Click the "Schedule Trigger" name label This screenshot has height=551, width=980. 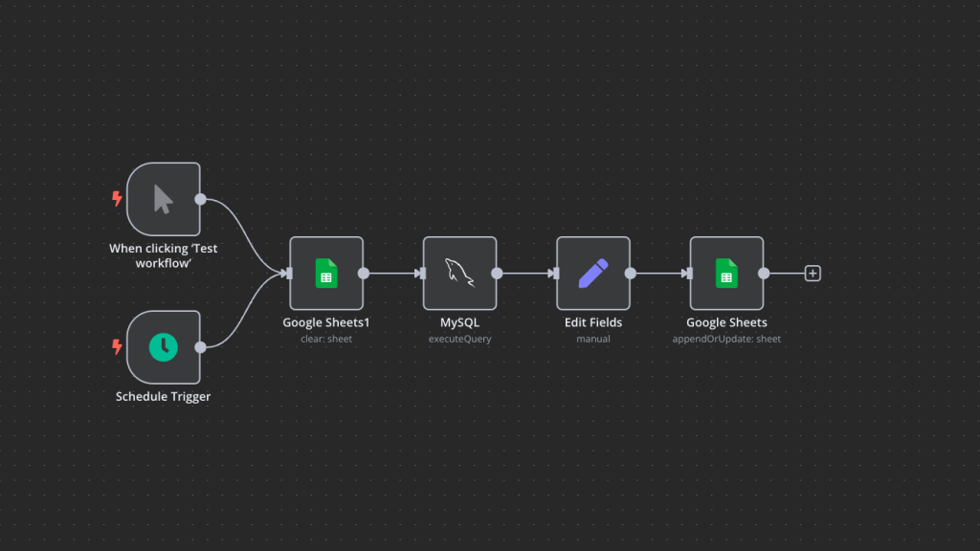click(164, 396)
